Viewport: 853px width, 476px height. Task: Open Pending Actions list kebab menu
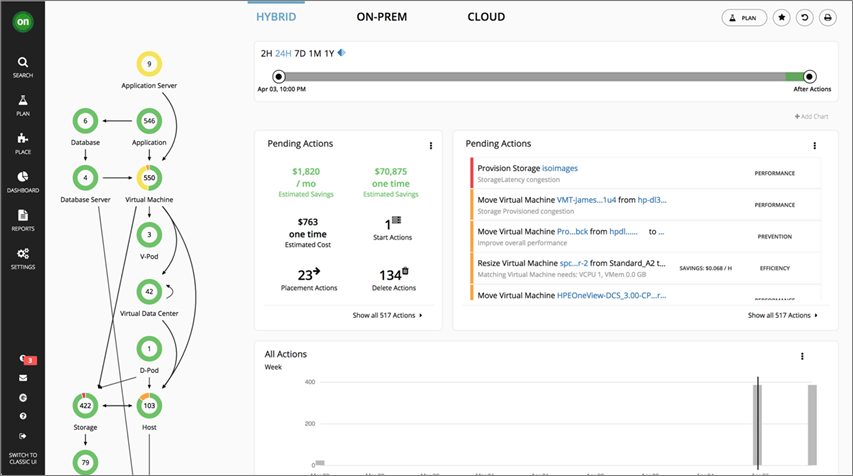[x=814, y=145]
